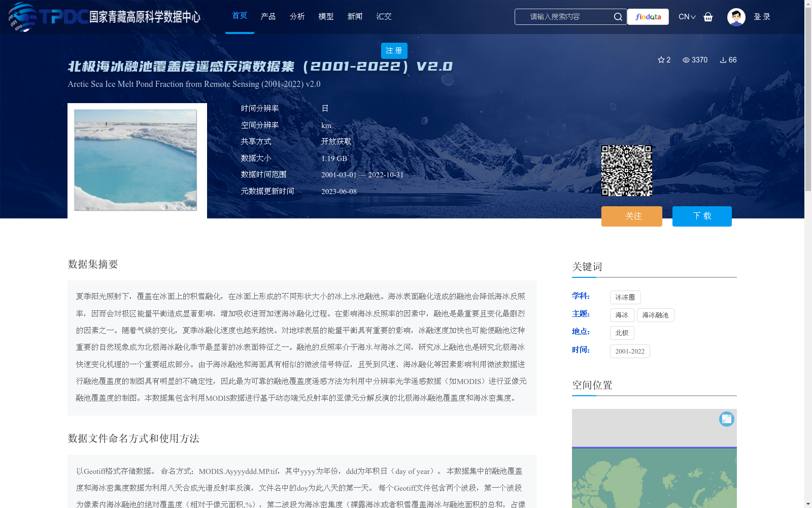812x508 pixels.
Task: Click the spatial location map
Action: [654, 458]
